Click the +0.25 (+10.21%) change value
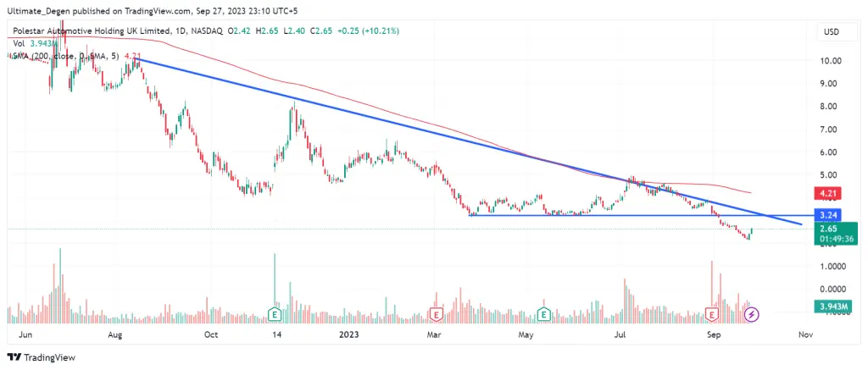 point(368,31)
